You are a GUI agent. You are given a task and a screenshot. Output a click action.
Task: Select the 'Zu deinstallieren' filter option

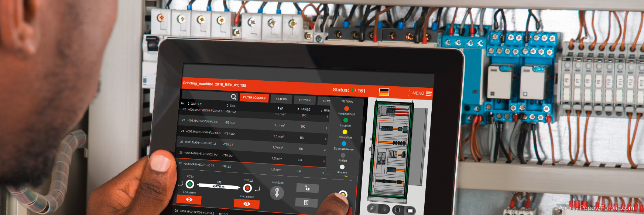(344, 146)
